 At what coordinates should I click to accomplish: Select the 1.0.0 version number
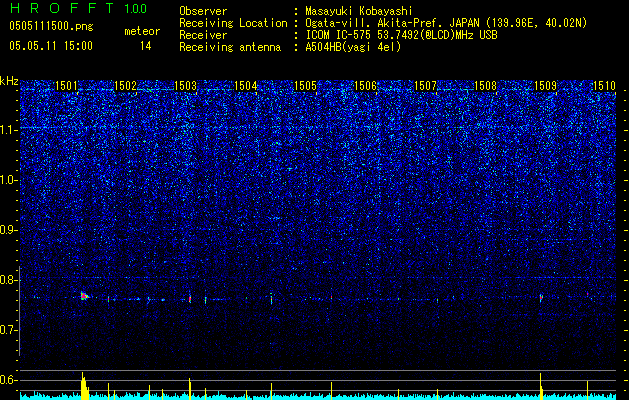136,9
